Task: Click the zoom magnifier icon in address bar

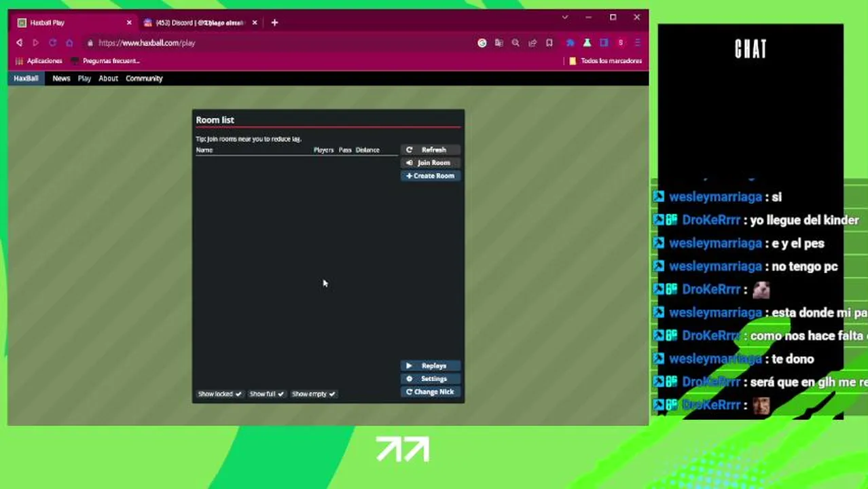Action: (x=516, y=43)
